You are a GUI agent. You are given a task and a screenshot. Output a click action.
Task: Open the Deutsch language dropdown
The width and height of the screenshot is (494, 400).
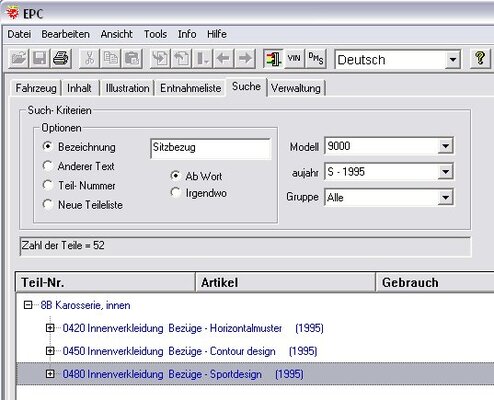click(x=452, y=60)
